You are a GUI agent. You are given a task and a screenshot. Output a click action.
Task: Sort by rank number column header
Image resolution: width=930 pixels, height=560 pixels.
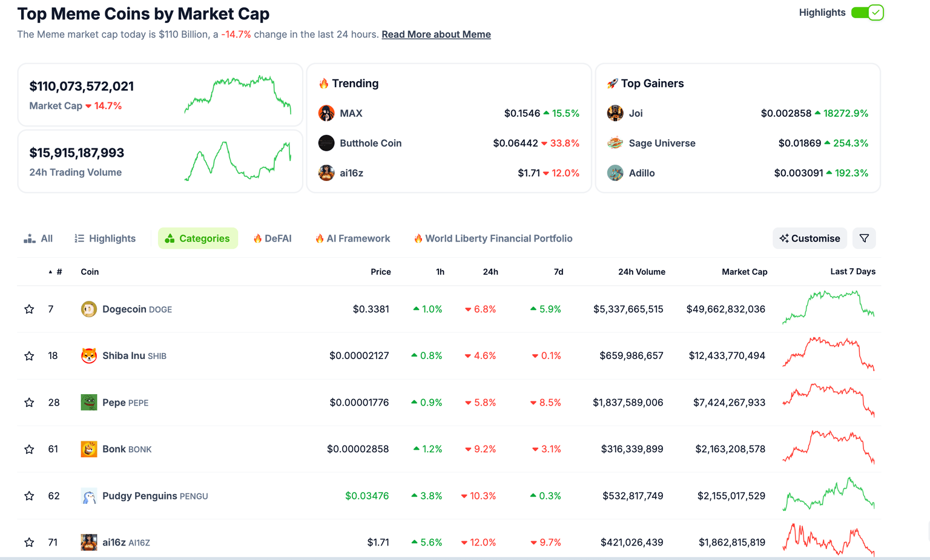pos(59,272)
